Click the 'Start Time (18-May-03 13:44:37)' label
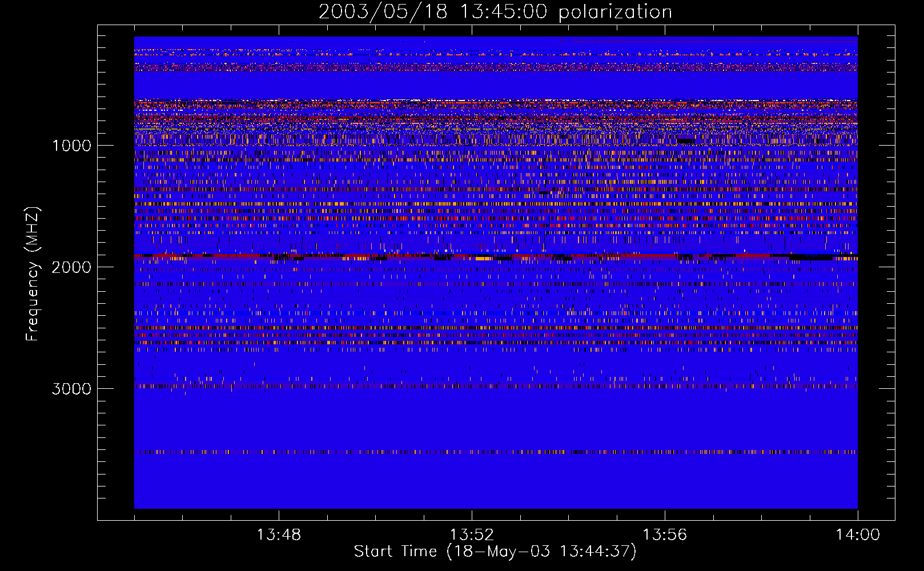924x571 pixels. 495,552
